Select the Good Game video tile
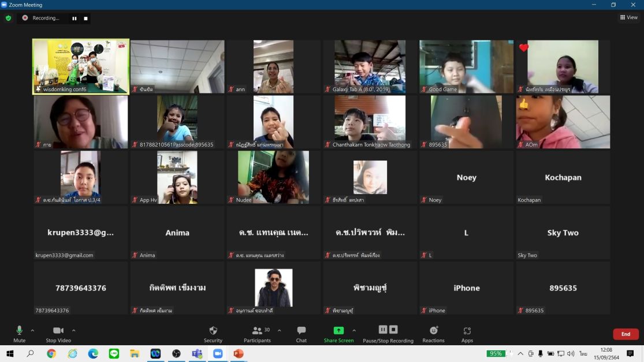Image resolution: width=644 pixels, height=362 pixels. [467, 66]
